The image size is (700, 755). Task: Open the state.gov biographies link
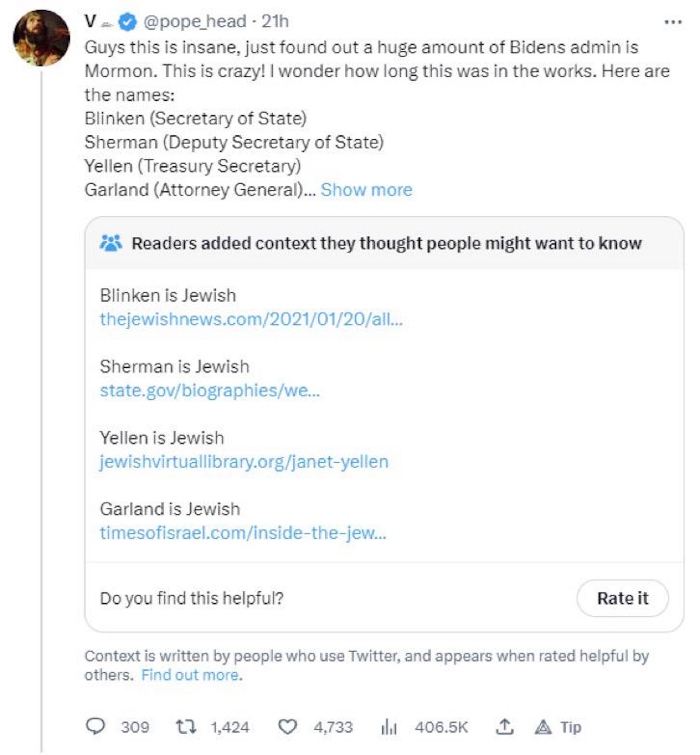(209, 390)
